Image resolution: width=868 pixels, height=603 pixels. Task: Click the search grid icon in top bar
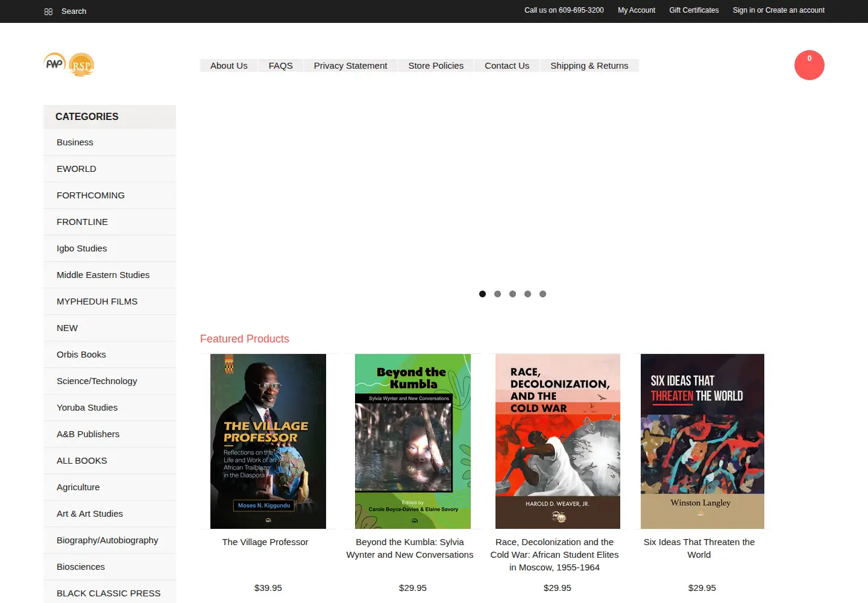pyautogui.click(x=48, y=11)
